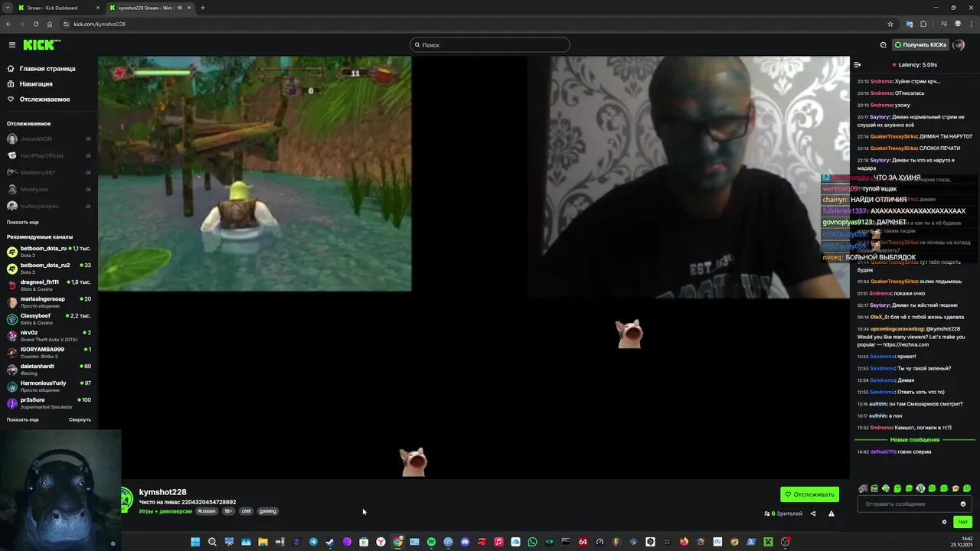This screenshot has width=980, height=551.
Task: Click the chill stream tag
Action: click(246, 511)
